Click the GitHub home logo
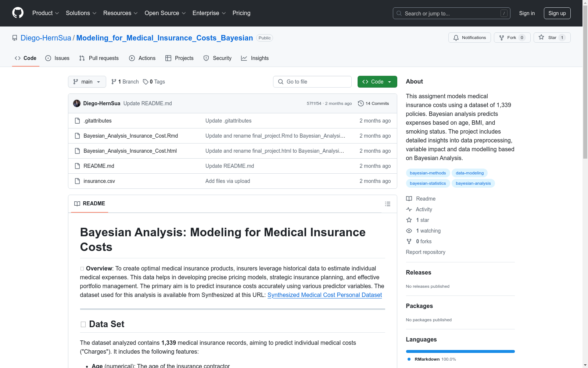 (18, 13)
